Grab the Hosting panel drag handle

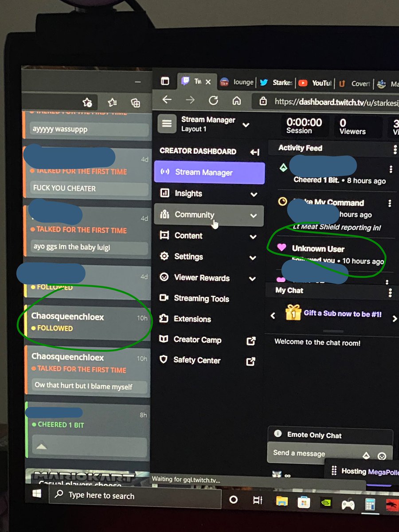[x=333, y=471]
